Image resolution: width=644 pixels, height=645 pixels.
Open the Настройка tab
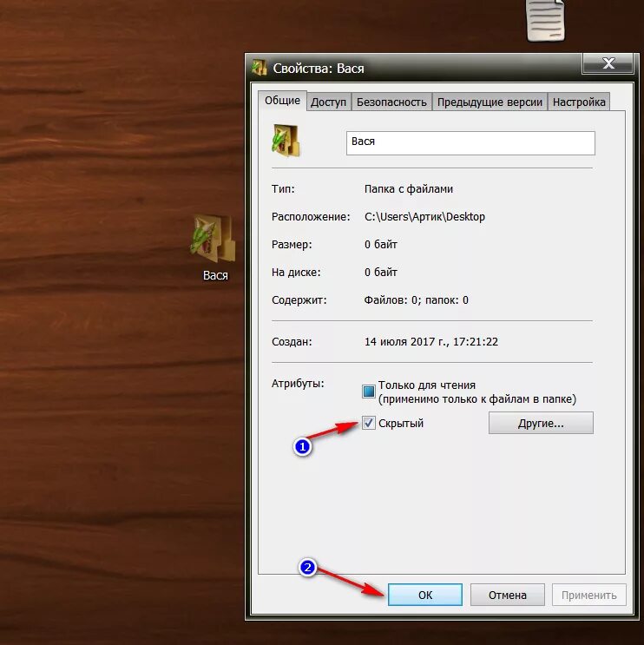[x=579, y=102]
